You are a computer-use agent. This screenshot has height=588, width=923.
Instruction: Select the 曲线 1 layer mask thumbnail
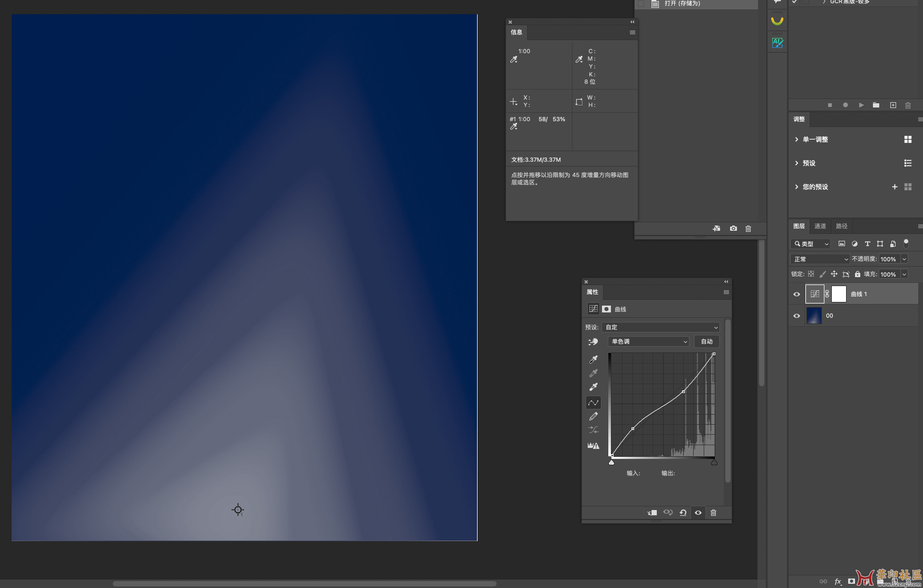tap(838, 294)
